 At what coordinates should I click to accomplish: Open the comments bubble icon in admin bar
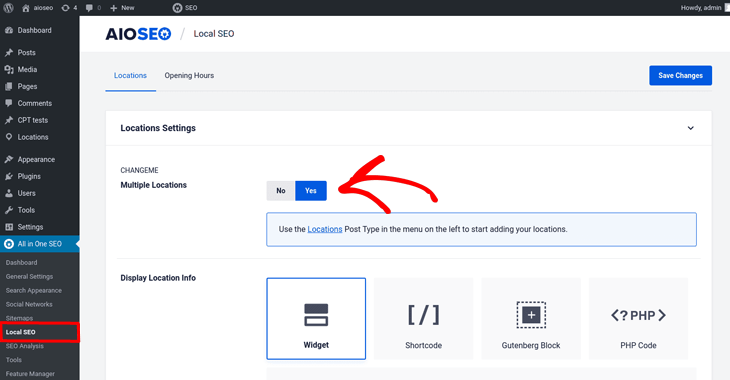(89, 8)
